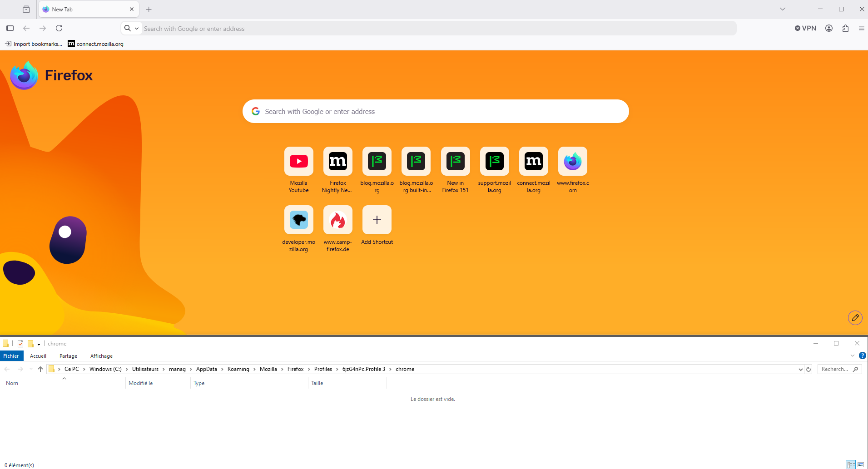This screenshot has height=469, width=868.
Task: Refresh the chrome folder in Explorer
Action: coord(808,369)
